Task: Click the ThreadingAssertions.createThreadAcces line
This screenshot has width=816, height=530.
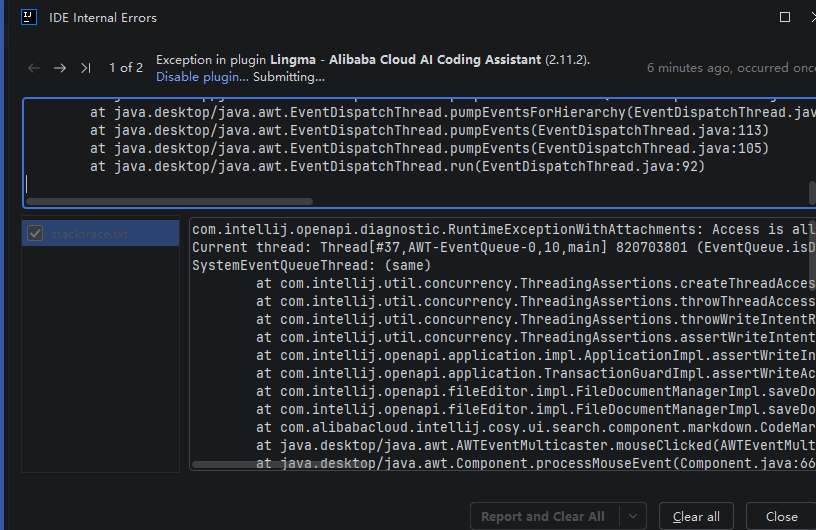Action: [536, 283]
